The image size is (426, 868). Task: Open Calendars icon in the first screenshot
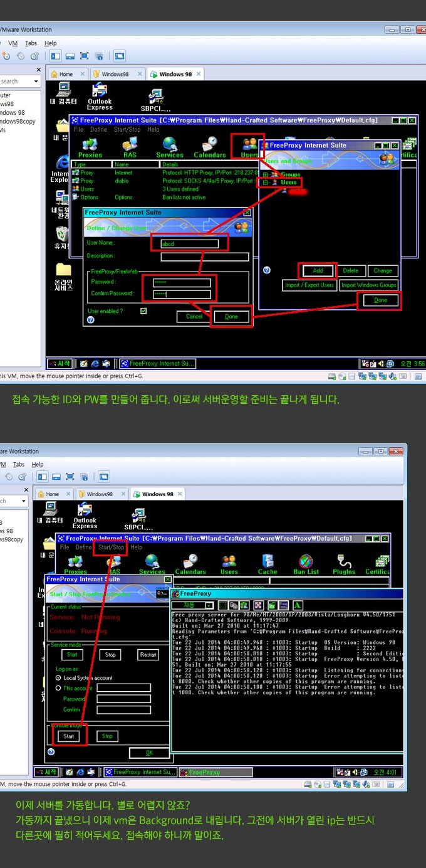tap(210, 147)
